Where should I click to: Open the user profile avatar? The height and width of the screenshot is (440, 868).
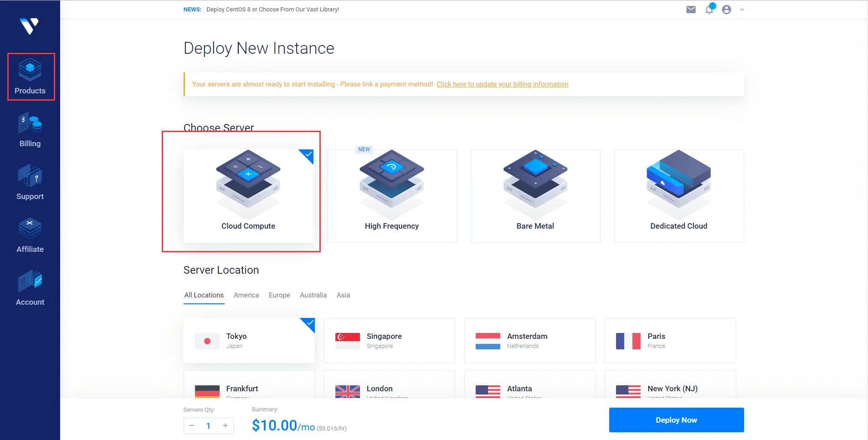(727, 10)
